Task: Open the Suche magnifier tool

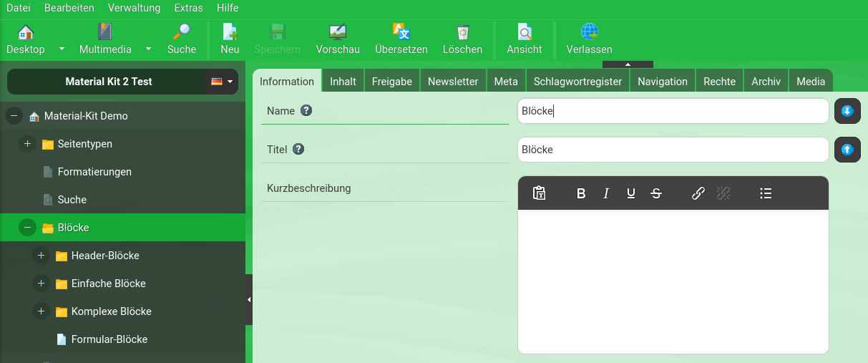Action: [x=182, y=33]
